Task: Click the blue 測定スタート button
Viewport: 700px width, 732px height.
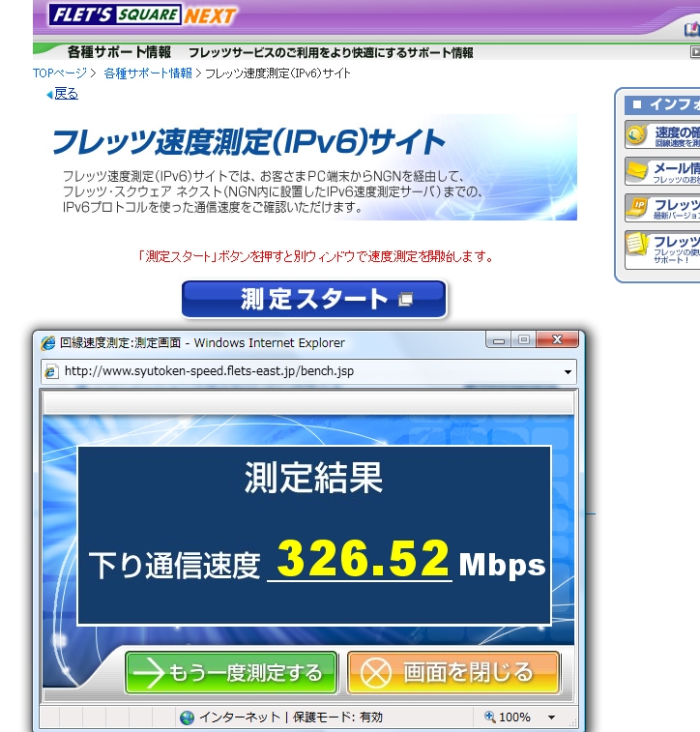Action: (313, 299)
